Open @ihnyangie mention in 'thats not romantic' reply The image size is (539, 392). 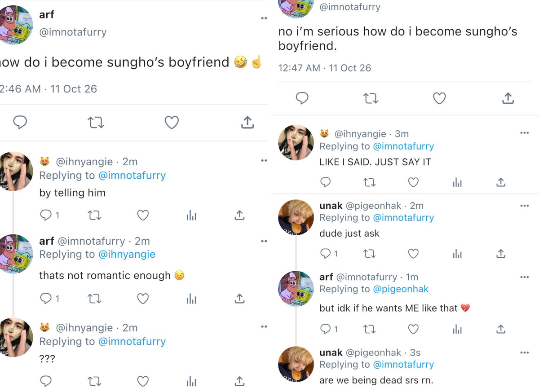click(x=127, y=254)
